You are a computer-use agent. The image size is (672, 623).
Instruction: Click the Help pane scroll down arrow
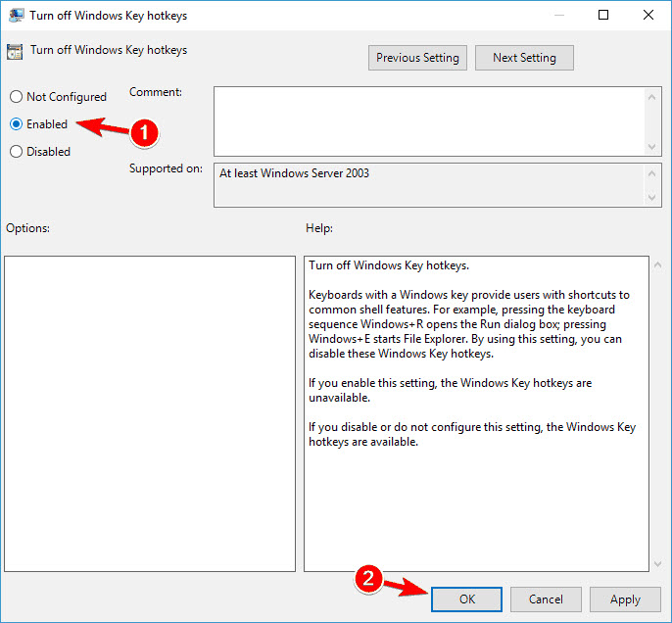click(657, 564)
